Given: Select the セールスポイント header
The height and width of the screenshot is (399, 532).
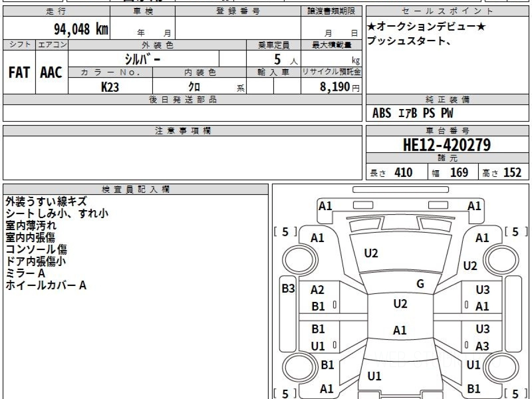Looking at the screenshot, I should click(x=448, y=12).
